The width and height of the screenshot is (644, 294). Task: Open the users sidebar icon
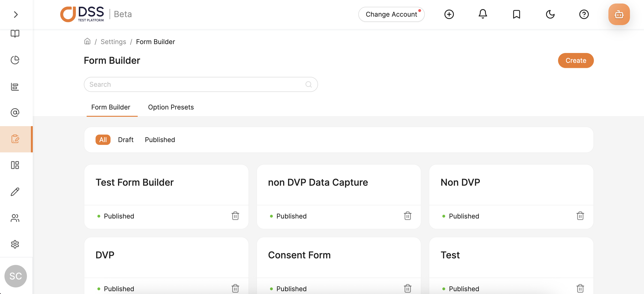tap(15, 218)
